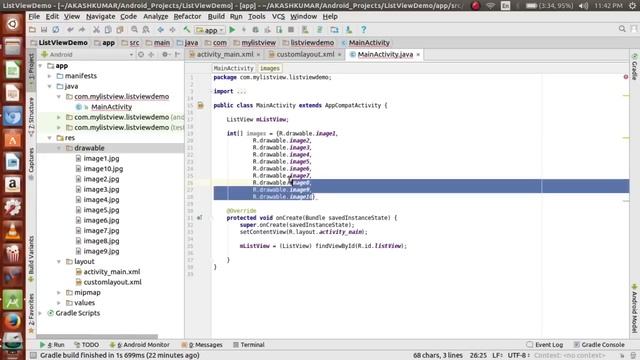Click ListViewDemo breadcrumb
The width and height of the screenshot is (640, 360).
[62, 42]
